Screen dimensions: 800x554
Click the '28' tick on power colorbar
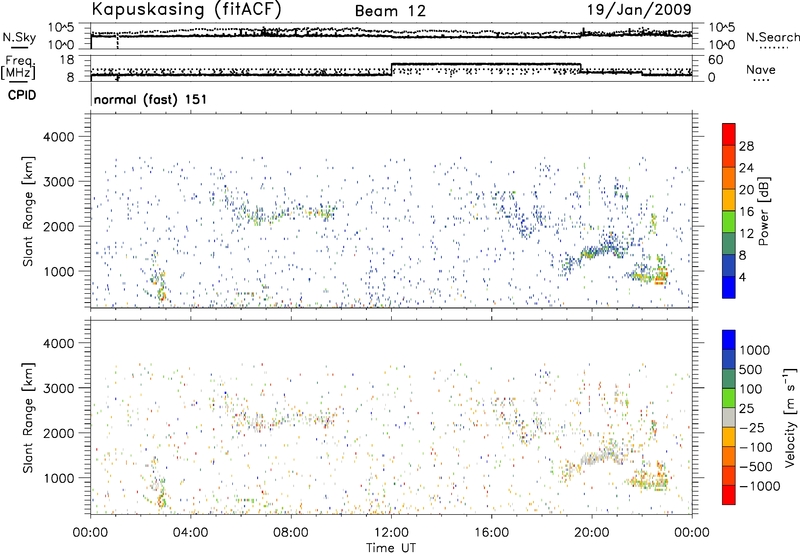point(746,146)
